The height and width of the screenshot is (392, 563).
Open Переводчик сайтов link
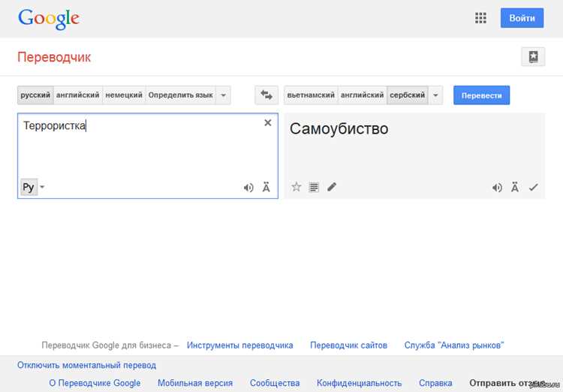[x=348, y=345]
